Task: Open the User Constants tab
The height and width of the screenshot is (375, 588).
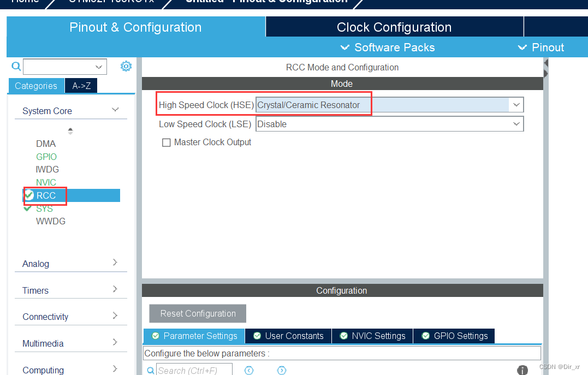Action: (288, 336)
